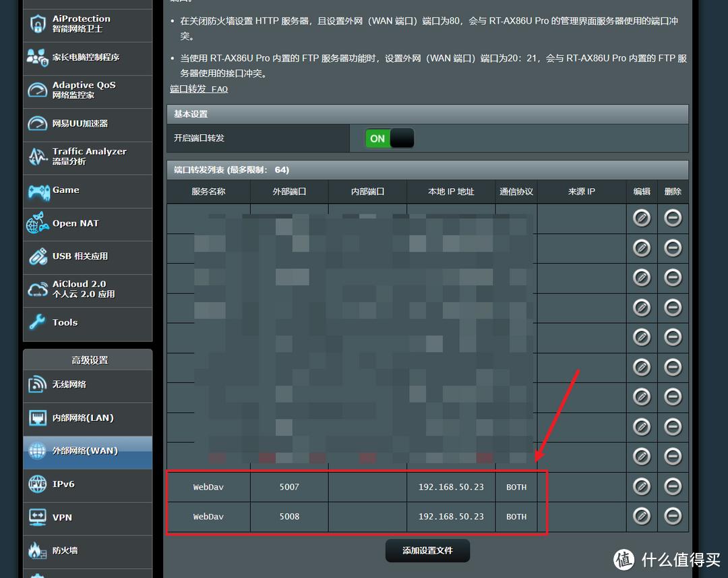This screenshot has height=578, width=728.
Task: Select Adaptive QoS 网络监控家
Action: [88, 90]
